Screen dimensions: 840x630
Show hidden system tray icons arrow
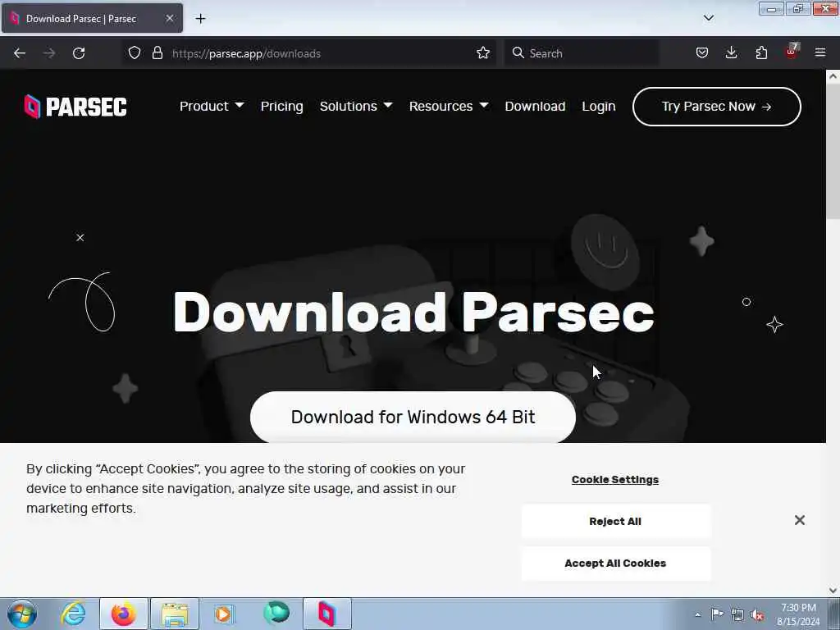tap(697, 614)
